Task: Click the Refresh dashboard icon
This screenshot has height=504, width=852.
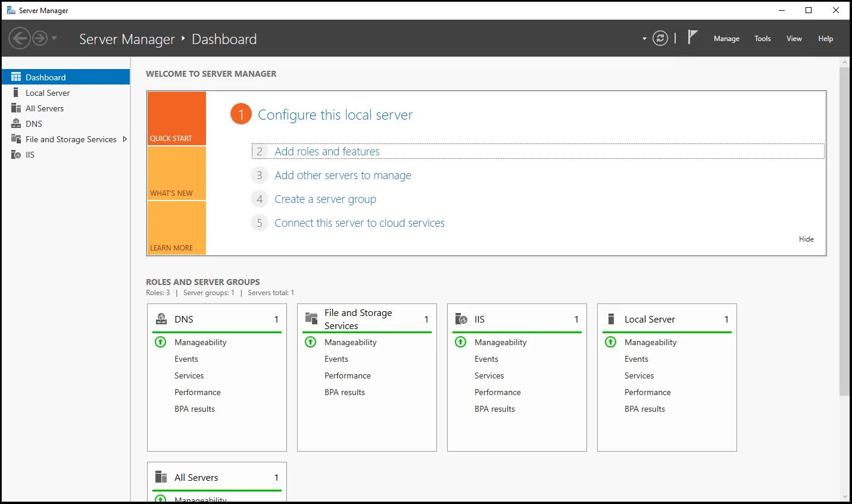Action: tap(660, 39)
